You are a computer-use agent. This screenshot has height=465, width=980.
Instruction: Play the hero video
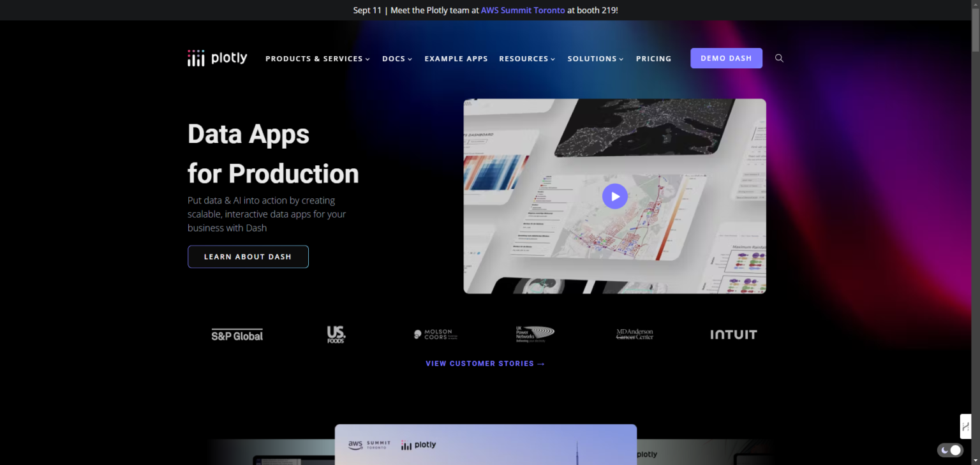tap(614, 196)
